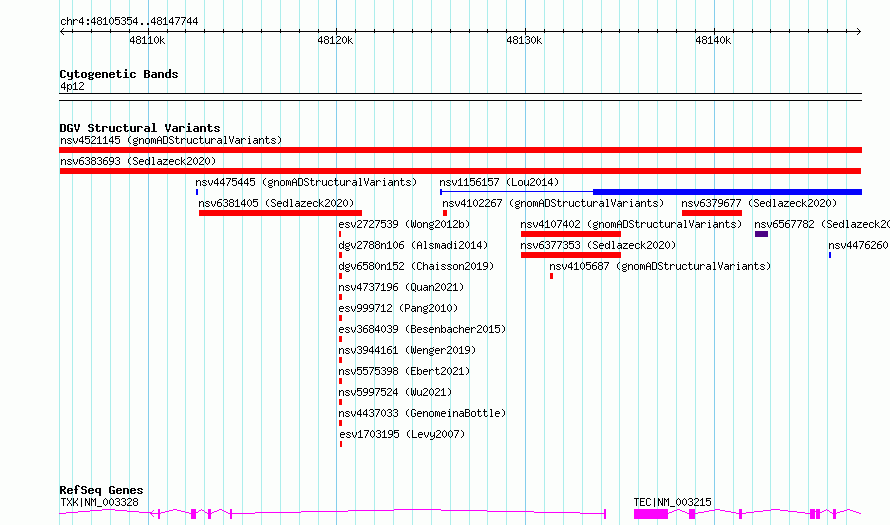890x525 pixels.
Task: Click the 4p12 cytogenetic band label
Action: [x=72, y=86]
